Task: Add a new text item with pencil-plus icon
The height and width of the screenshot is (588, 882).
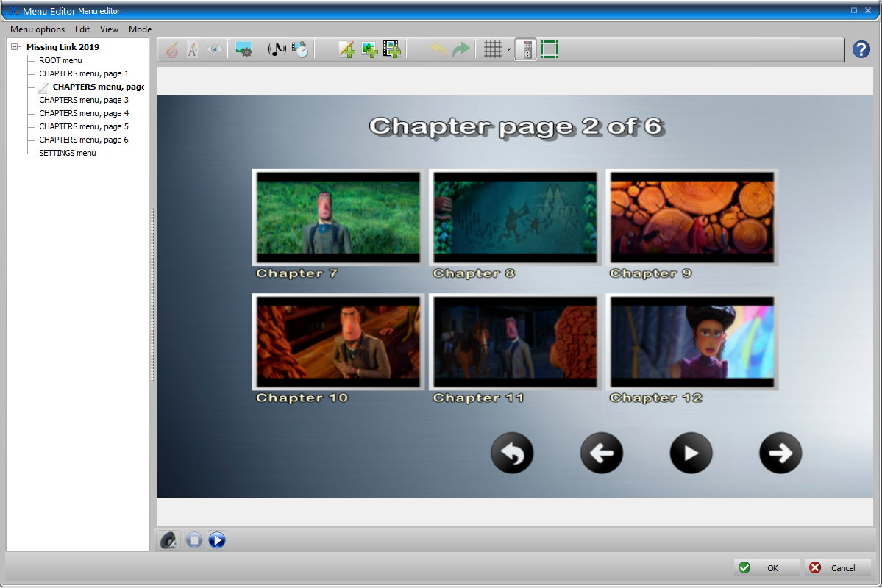Action: pos(346,49)
